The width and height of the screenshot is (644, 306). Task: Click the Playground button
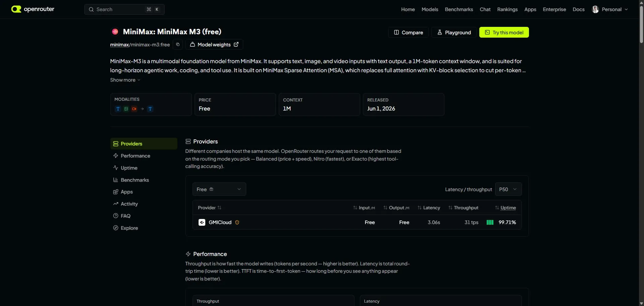coord(454,32)
